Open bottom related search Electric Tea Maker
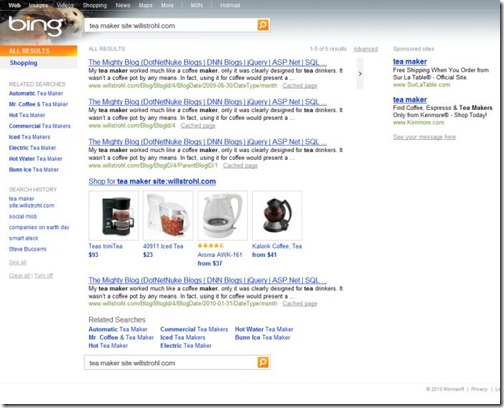The height and width of the screenshot is (408, 504). pyautogui.click(x=186, y=346)
